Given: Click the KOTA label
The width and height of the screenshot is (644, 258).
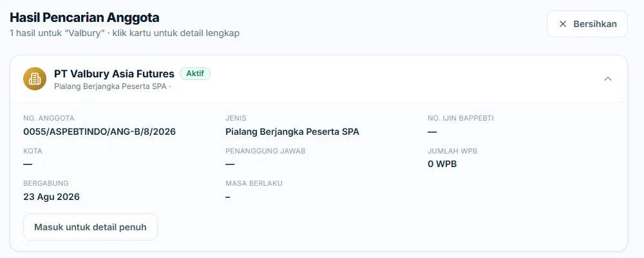Looking at the screenshot, I should point(33,151).
